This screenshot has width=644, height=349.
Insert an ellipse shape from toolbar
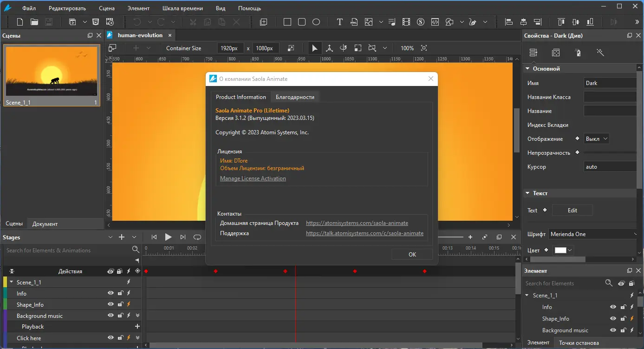(x=316, y=22)
